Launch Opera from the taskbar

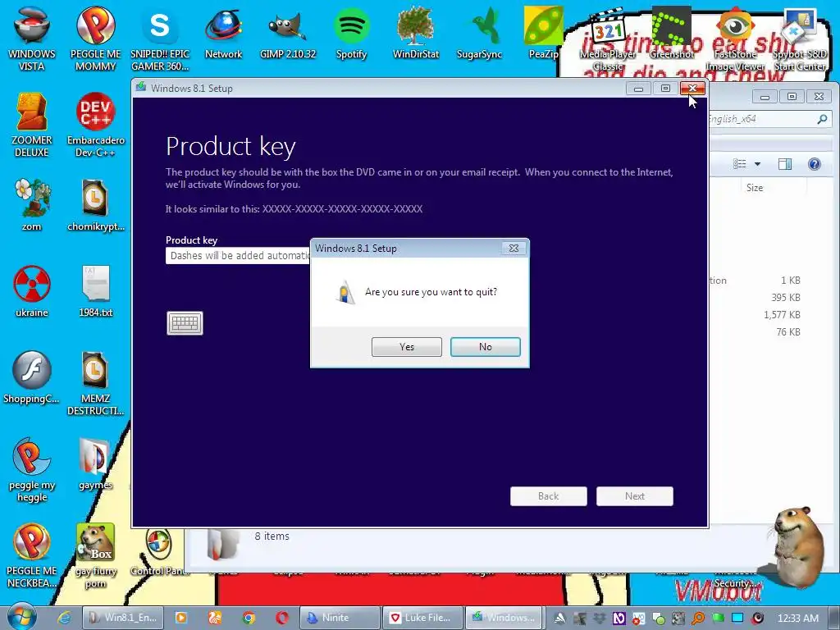pyautogui.click(x=282, y=618)
